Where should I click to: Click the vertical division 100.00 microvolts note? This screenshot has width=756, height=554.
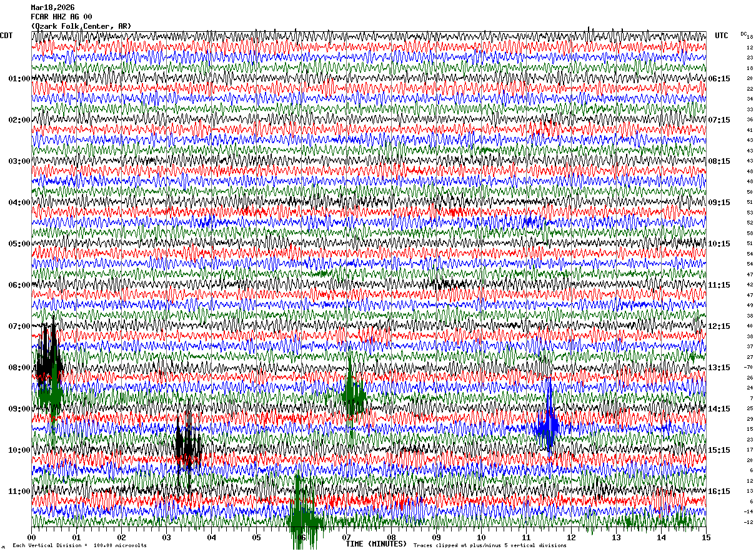79,546
